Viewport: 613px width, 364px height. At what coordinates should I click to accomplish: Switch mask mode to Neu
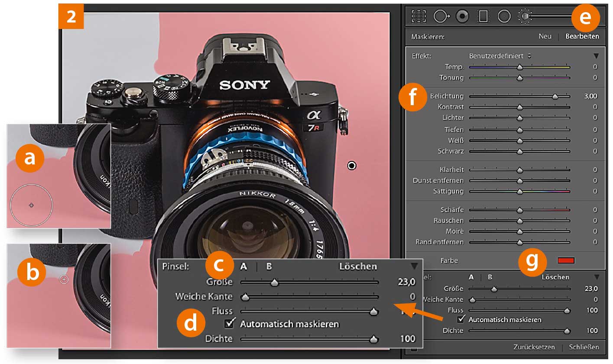[545, 36]
